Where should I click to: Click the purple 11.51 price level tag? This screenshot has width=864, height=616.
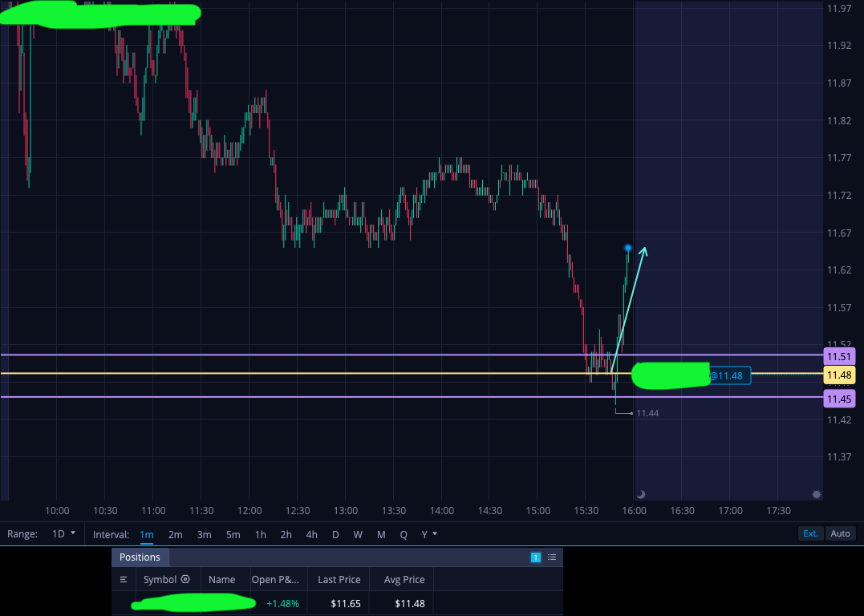(x=839, y=356)
